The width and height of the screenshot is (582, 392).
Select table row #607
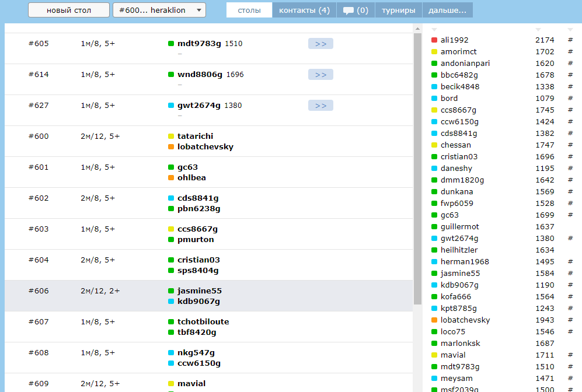(x=208, y=327)
